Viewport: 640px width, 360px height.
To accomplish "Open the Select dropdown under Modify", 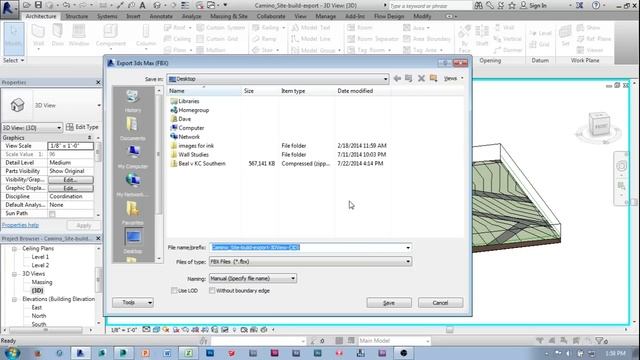I will coord(13,60).
